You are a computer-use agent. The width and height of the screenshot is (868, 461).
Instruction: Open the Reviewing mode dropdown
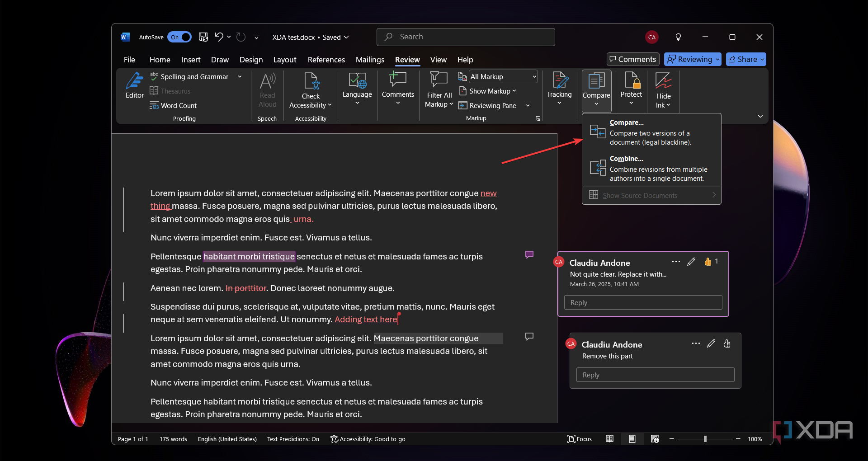(693, 59)
